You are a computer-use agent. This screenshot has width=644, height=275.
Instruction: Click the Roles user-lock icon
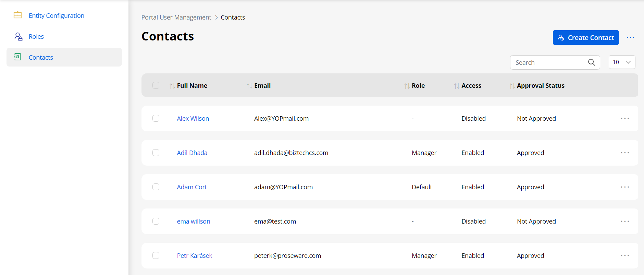tap(18, 36)
